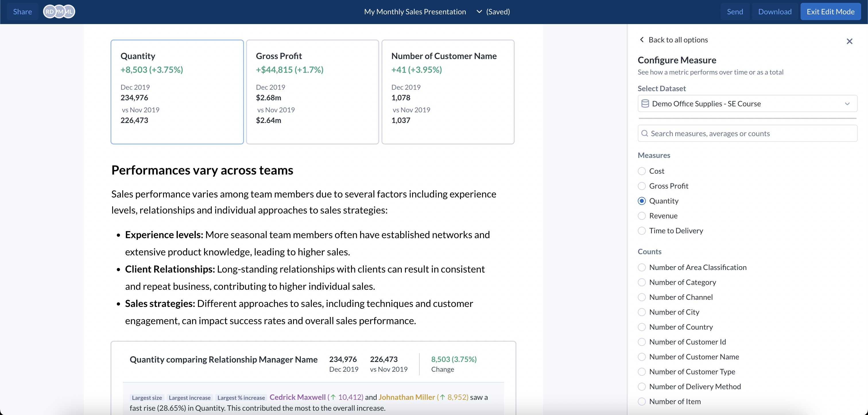Click Exit Edit Mode
Image resolution: width=868 pixels, height=415 pixels.
coord(830,11)
